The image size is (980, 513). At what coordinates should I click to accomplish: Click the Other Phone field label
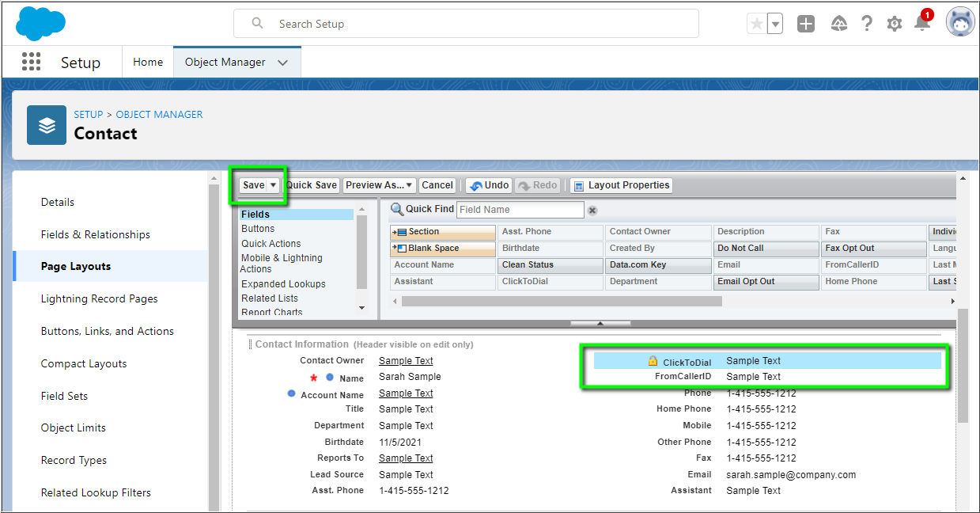(684, 443)
